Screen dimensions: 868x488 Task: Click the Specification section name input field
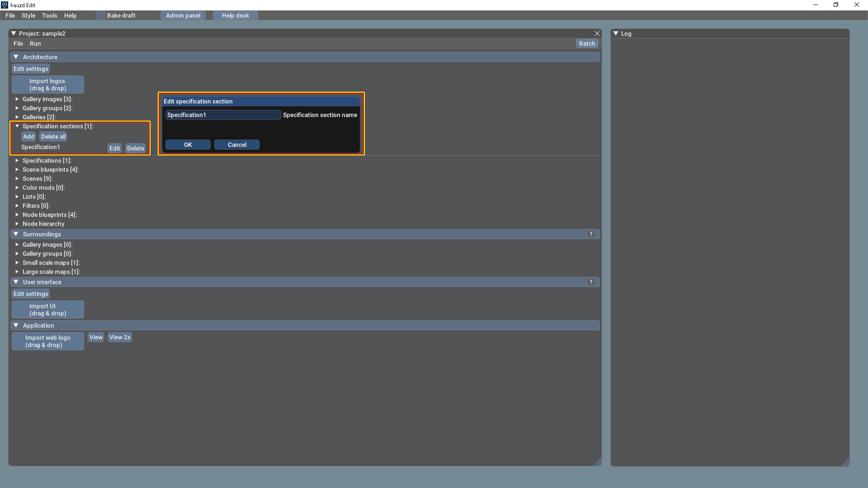(222, 115)
